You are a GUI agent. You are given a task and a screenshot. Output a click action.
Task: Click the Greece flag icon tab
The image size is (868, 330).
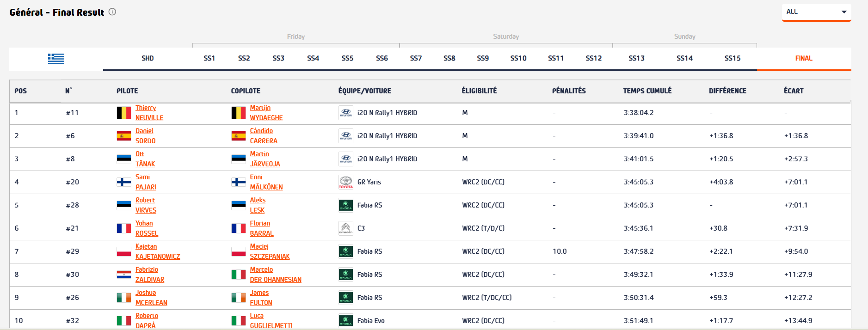(x=56, y=59)
